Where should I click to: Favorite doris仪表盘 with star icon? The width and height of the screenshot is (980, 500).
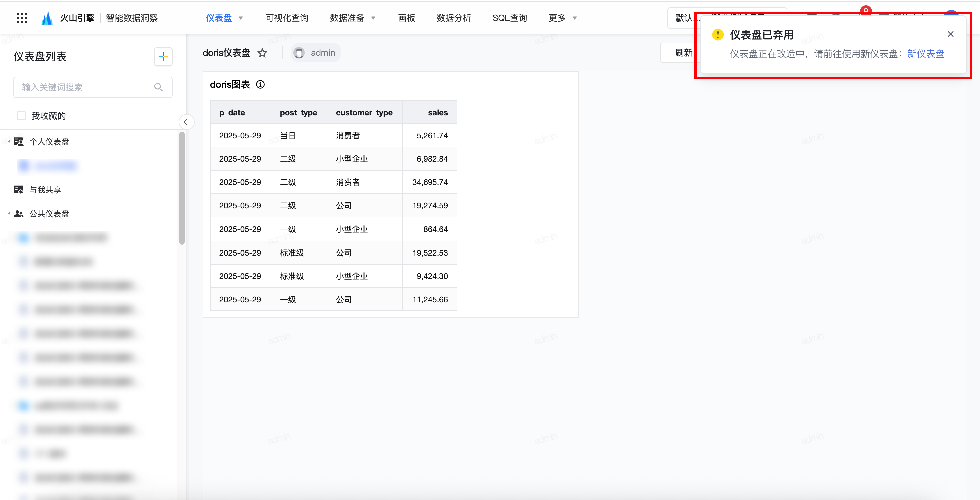coord(262,53)
